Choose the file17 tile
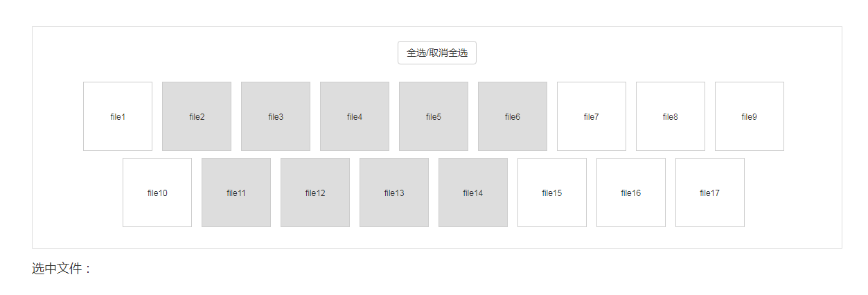Viewport: 868px width, 295px height. 710,193
